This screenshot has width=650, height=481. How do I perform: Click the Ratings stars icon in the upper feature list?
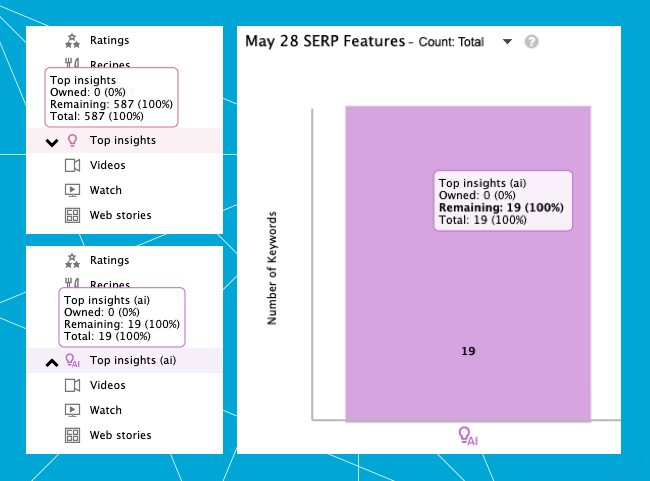click(72, 40)
